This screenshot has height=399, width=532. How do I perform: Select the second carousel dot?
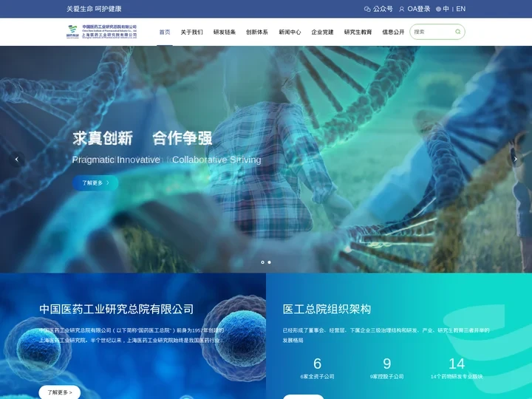[x=270, y=262]
